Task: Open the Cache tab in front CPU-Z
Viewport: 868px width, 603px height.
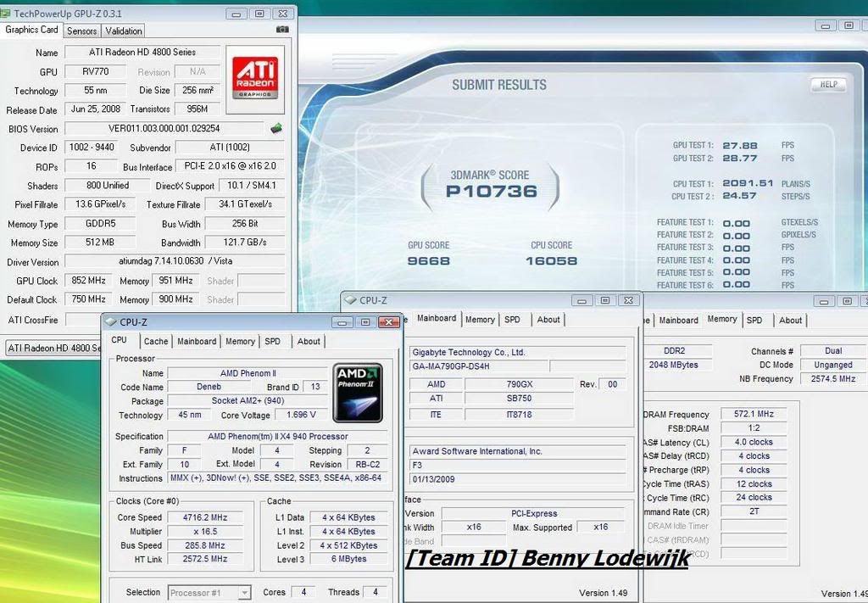Action: pos(156,341)
